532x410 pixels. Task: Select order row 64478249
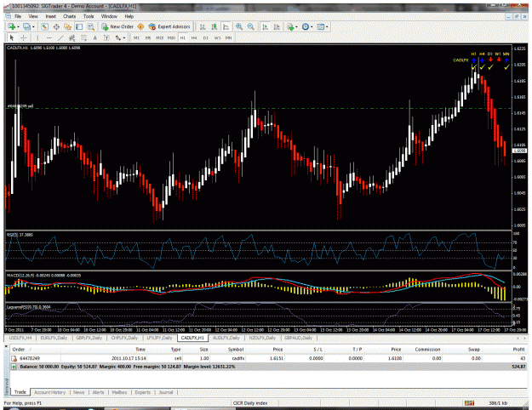point(269,358)
